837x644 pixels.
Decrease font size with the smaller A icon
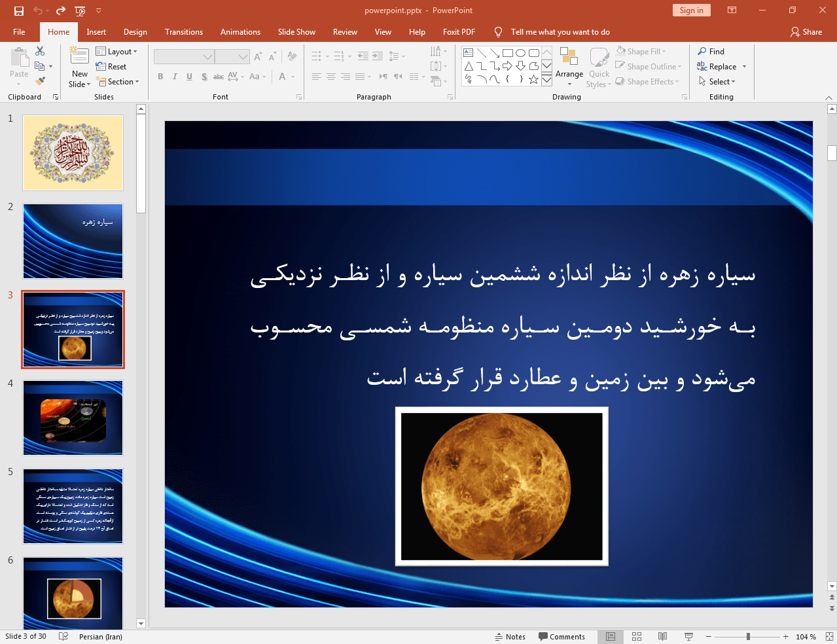pyautogui.click(x=272, y=57)
